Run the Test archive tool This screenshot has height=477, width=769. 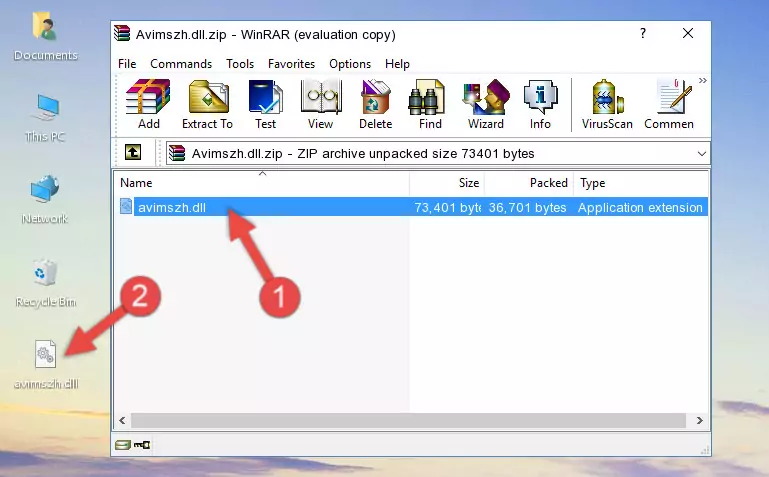(265, 104)
